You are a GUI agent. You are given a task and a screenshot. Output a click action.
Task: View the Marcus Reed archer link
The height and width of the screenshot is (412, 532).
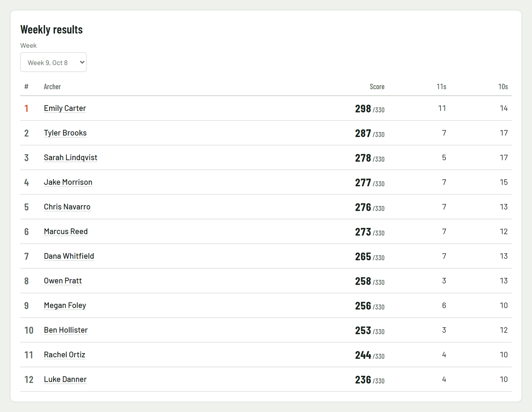(x=66, y=231)
